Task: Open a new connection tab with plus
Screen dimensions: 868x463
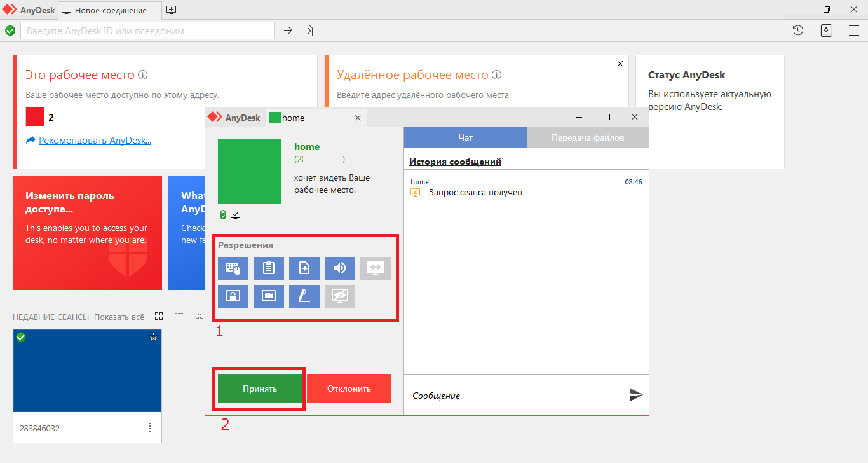Action: click(x=171, y=10)
